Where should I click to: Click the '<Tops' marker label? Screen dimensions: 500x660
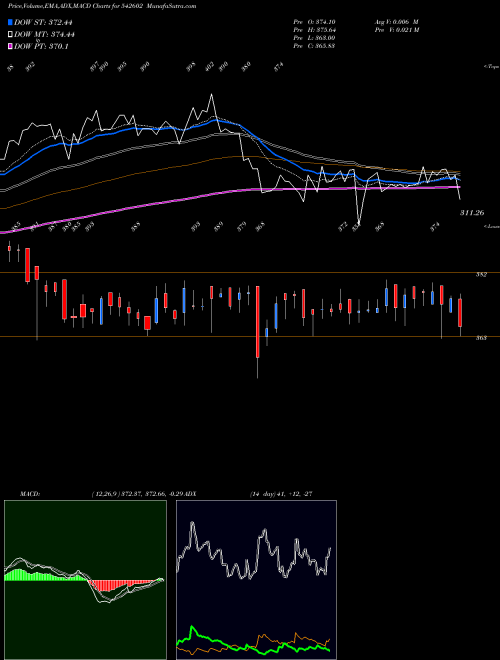492,67
